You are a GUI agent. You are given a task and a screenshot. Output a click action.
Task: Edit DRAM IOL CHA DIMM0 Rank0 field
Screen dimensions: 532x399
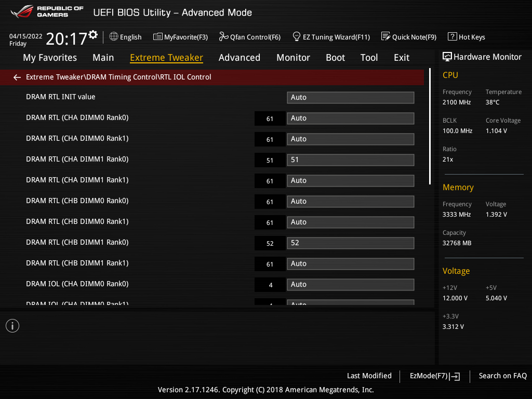[351, 284]
